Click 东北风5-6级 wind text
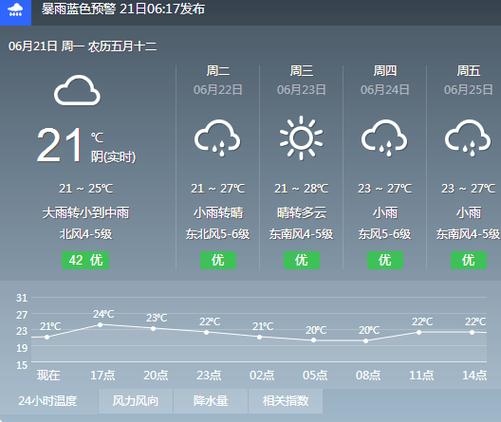The width and height of the screenshot is (501, 422). [218, 234]
